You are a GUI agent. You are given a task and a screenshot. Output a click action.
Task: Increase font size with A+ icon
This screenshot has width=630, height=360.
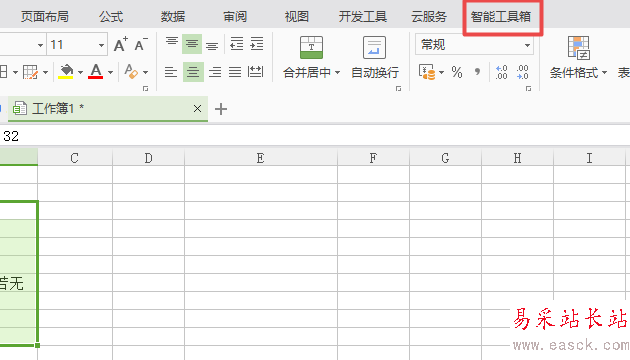[121, 44]
